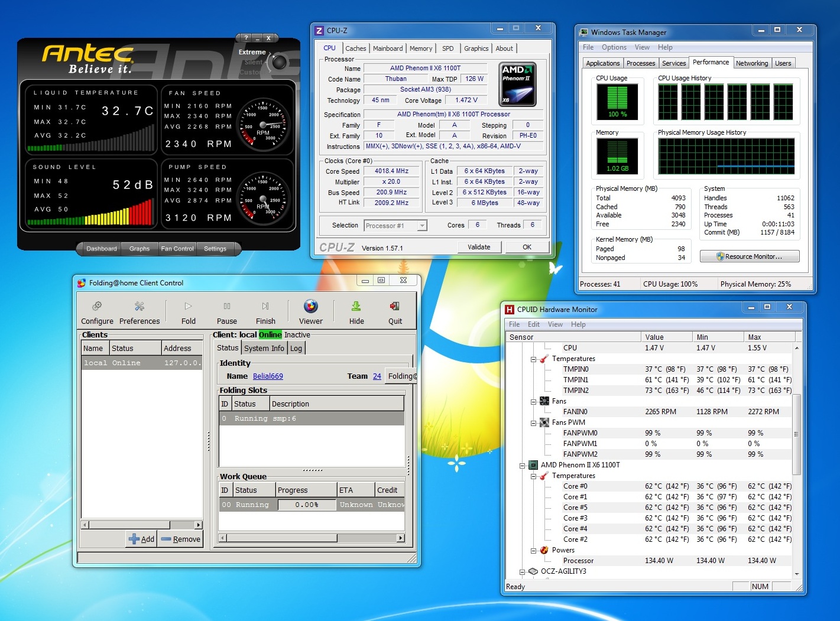This screenshot has width=840, height=621.
Task: Pause folding with the Pause icon
Action: [226, 306]
